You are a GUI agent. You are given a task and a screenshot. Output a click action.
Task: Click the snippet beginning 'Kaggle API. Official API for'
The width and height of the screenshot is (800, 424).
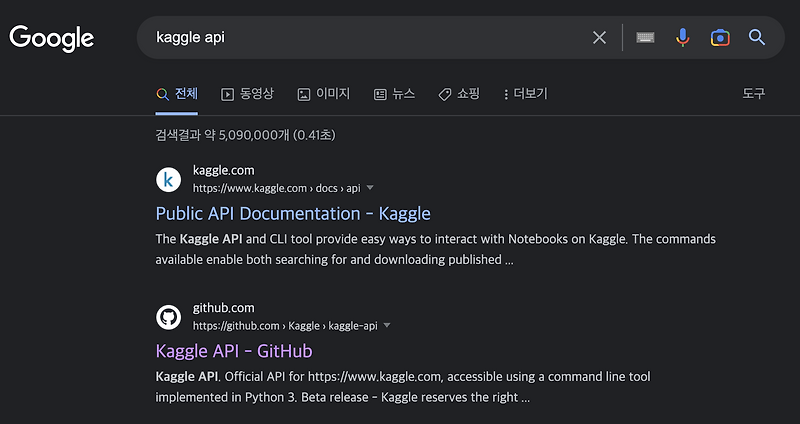pyautogui.click(x=403, y=387)
